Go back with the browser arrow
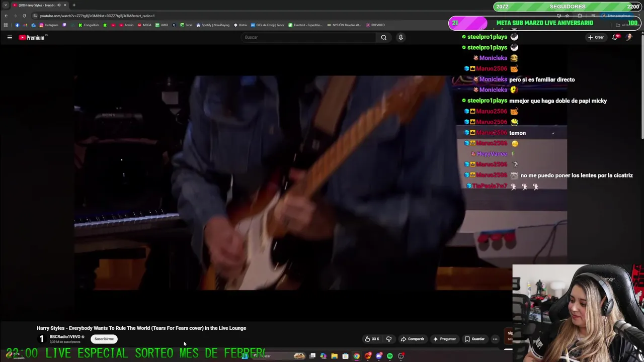The image size is (644, 362). [6, 16]
